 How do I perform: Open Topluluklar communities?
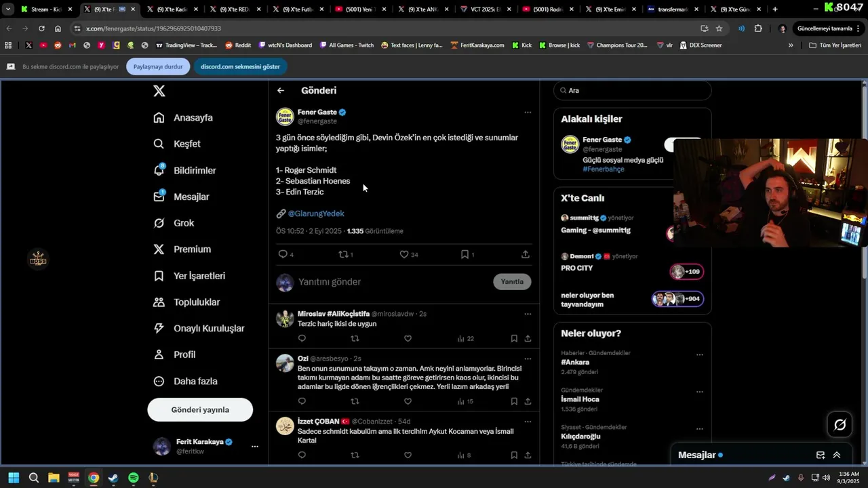[x=186, y=302]
